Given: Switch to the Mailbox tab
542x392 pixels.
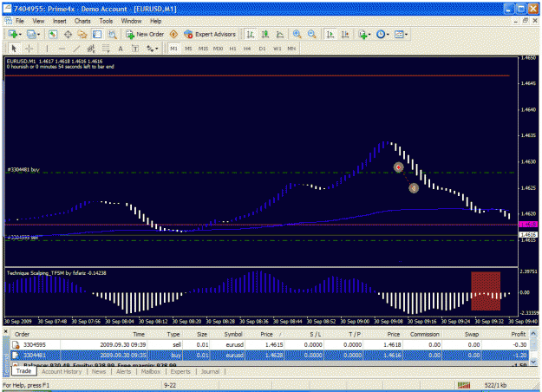Looking at the screenshot, I should pos(151,371).
